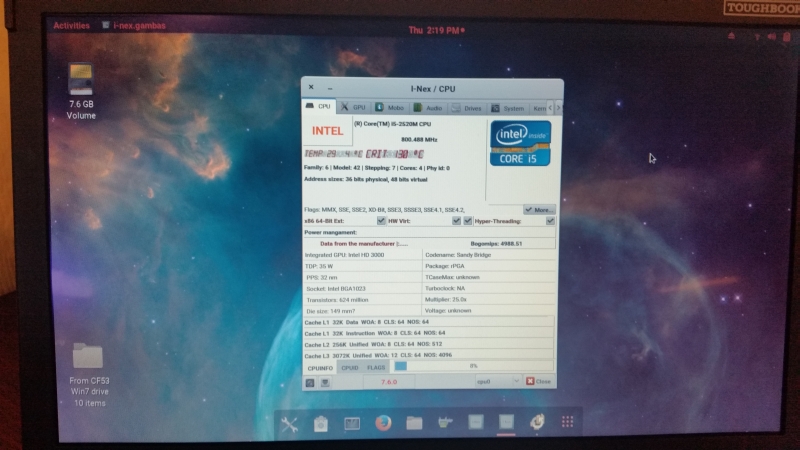Click the Cache L1 32K Instruction row

429,333
